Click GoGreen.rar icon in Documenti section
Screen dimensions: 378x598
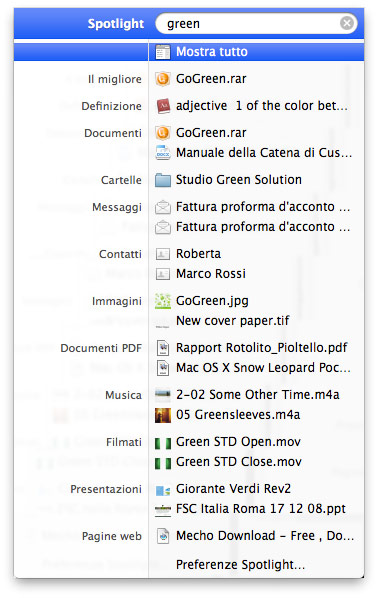point(163,133)
